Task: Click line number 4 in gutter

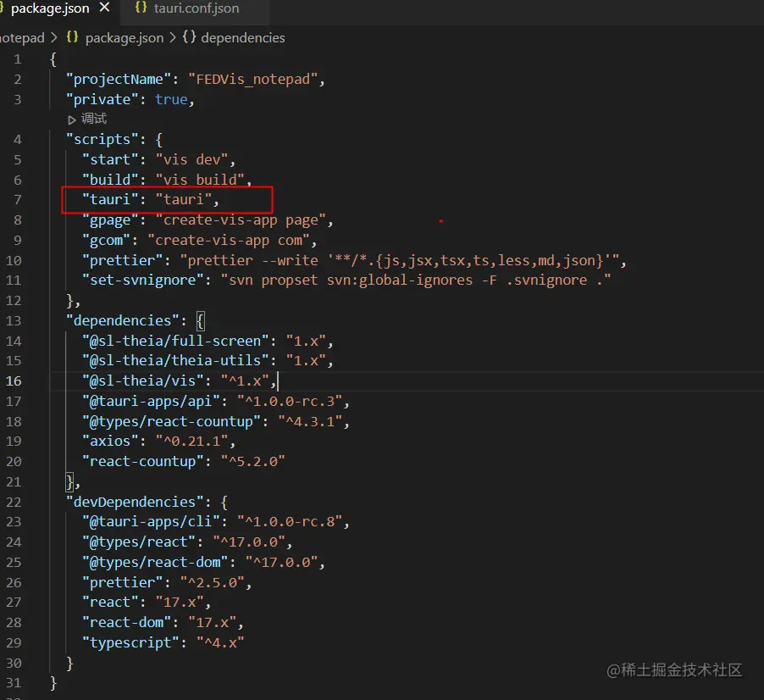Action: coord(18,140)
